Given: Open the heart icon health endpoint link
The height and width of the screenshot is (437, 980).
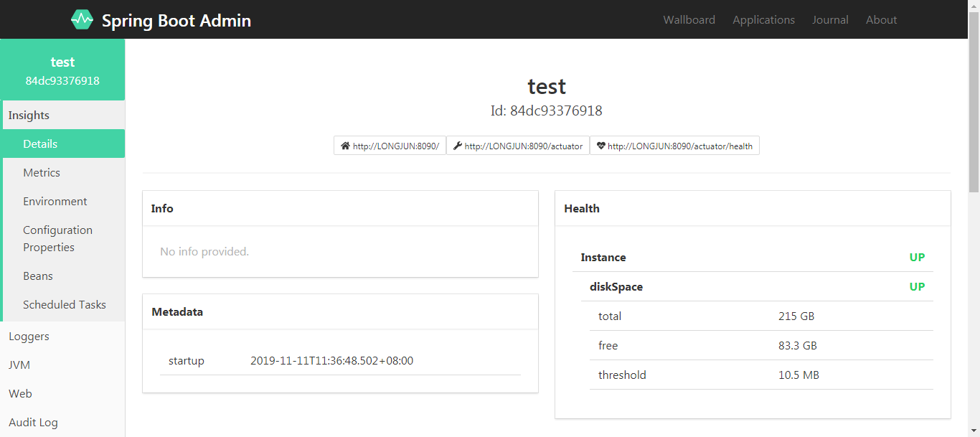Looking at the screenshot, I should (x=674, y=145).
